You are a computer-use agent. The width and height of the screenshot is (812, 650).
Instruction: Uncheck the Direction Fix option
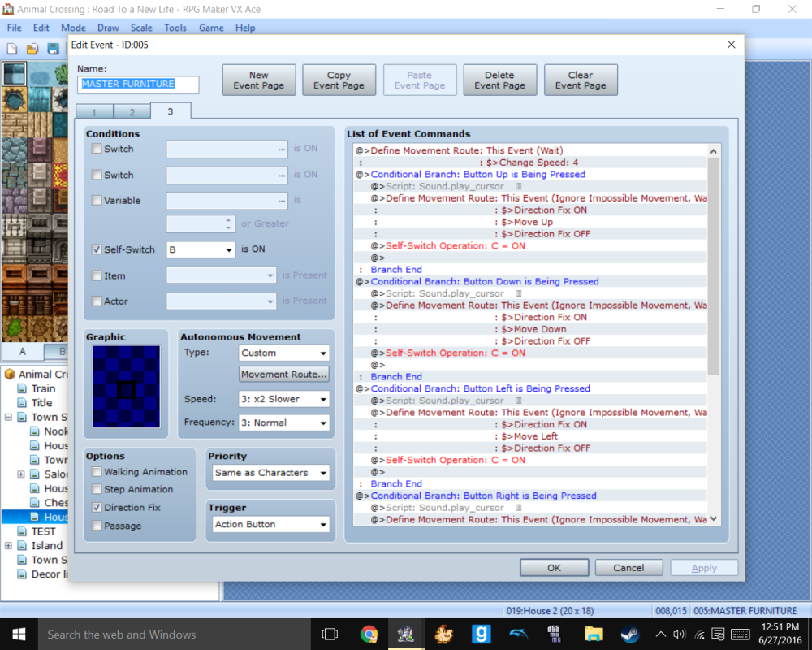pyautogui.click(x=97, y=508)
